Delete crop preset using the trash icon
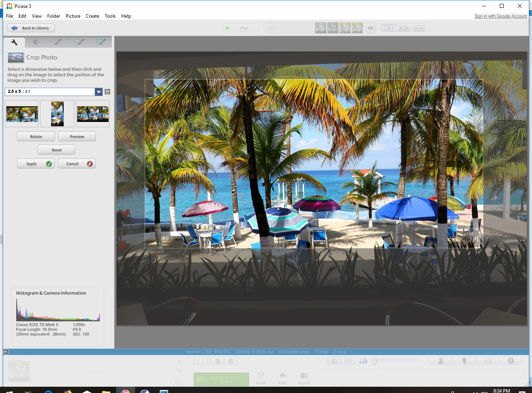Viewport: 532px width, 393px height. click(x=107, y=92)
